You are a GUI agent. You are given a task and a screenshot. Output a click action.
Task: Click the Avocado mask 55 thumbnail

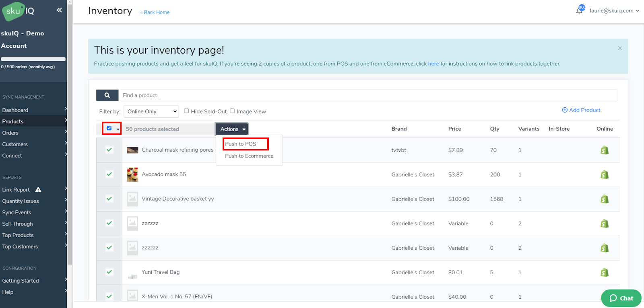[x=132, y=175]
